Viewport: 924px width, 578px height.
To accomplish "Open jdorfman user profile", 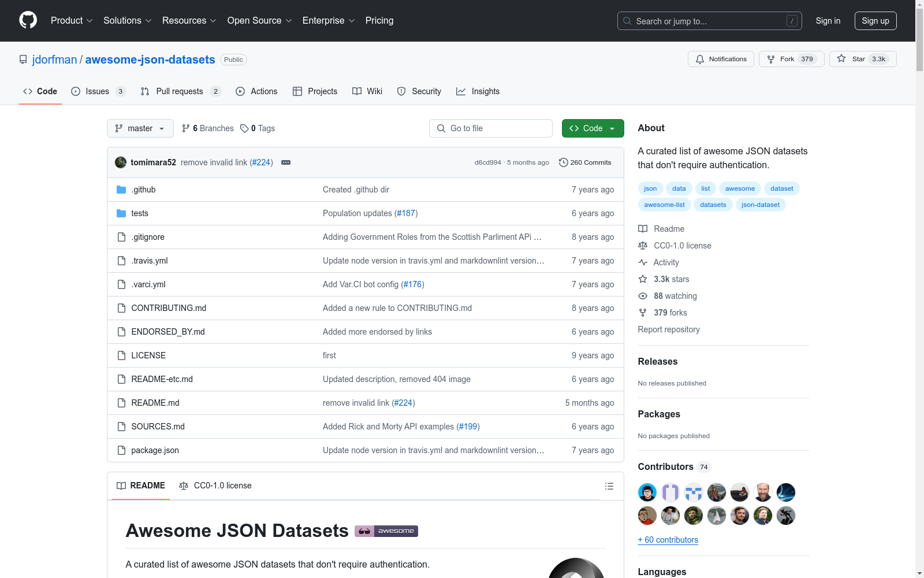I will pos(55,60).
